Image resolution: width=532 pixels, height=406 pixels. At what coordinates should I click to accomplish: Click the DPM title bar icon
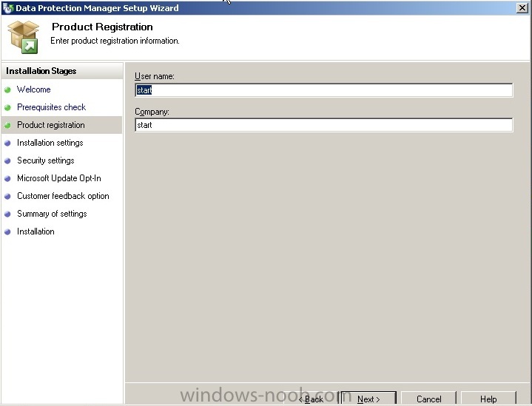7,8
